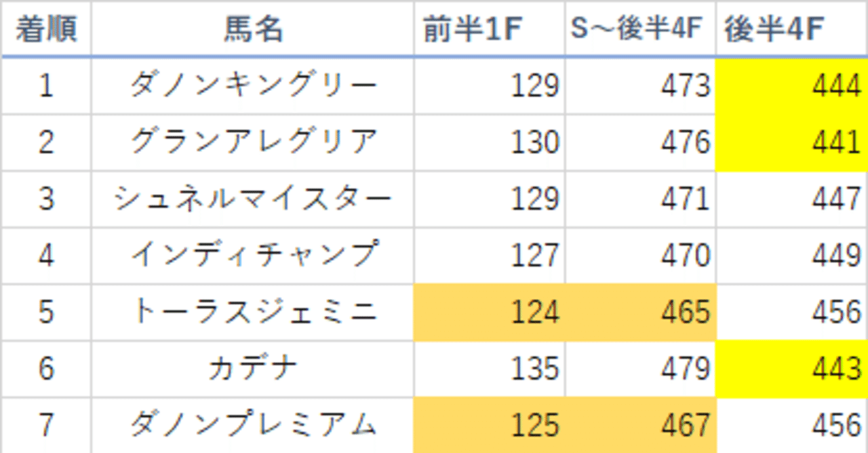868x453 pixels.
Task: Select the cell showing 476
Action: 640,142
